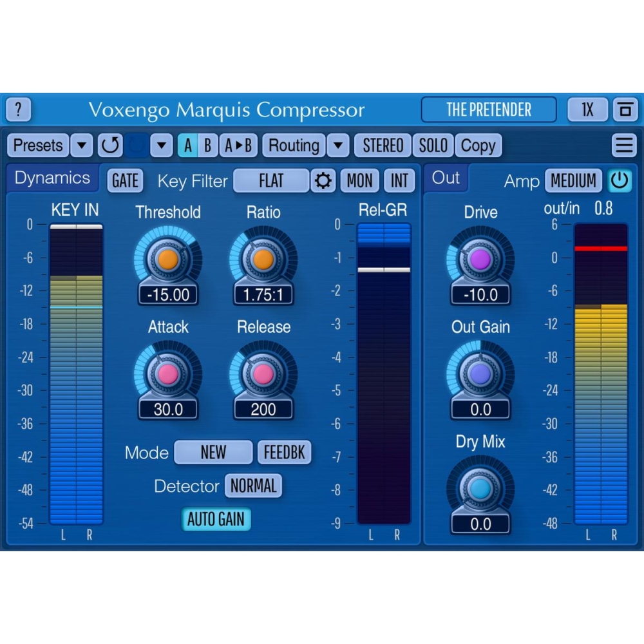This screenshot has height=644, width=644.
Task: Open the Presets dropdown arrow
Action: coord(82,146)
